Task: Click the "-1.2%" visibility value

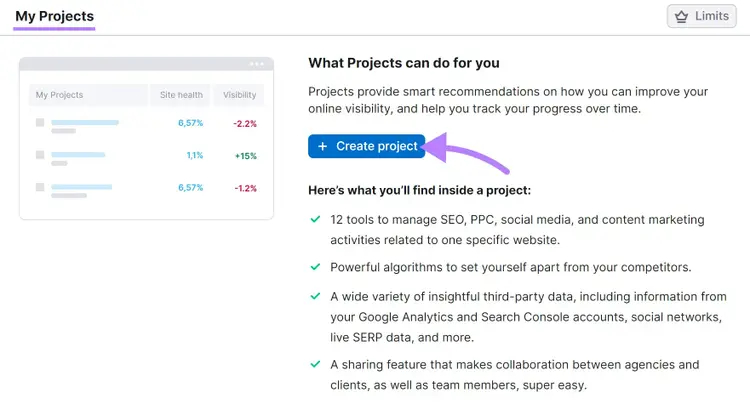Action: [245, 188]
